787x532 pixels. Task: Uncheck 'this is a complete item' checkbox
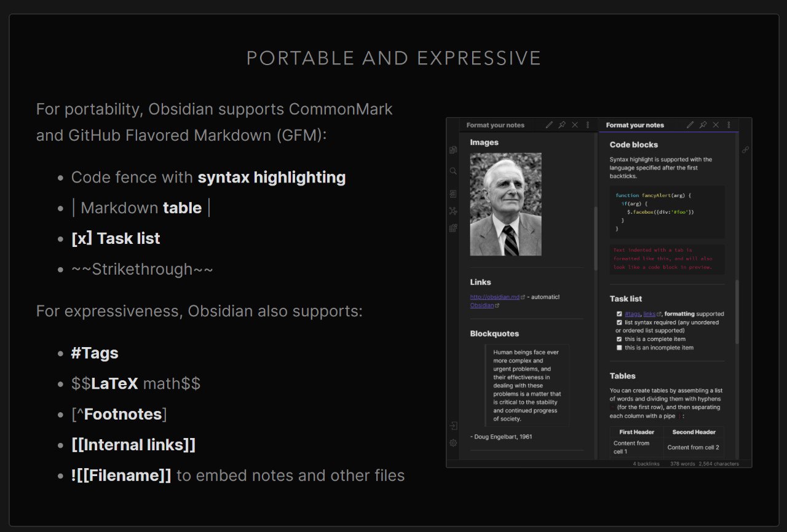(619, 339)
